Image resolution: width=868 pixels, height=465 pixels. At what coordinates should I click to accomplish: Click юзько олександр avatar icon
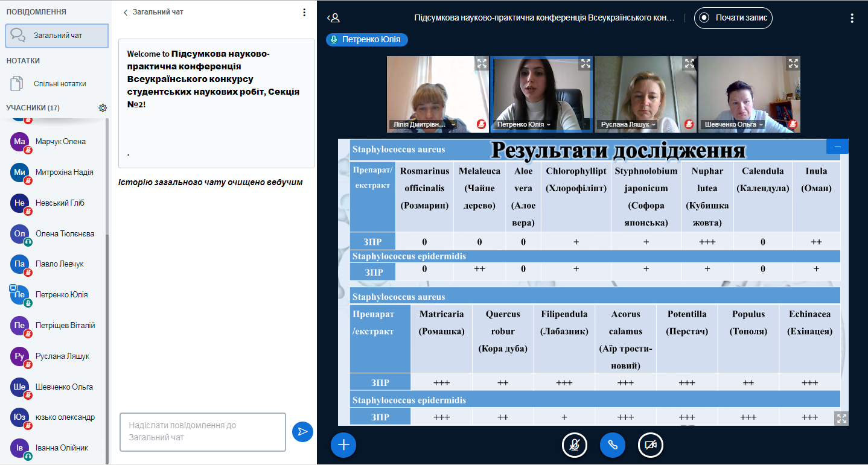[20, 417]
